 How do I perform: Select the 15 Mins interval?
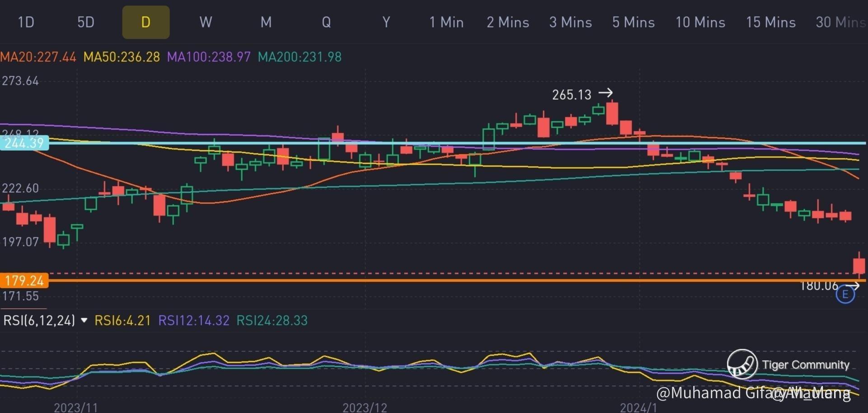click(x=770, y=22)
